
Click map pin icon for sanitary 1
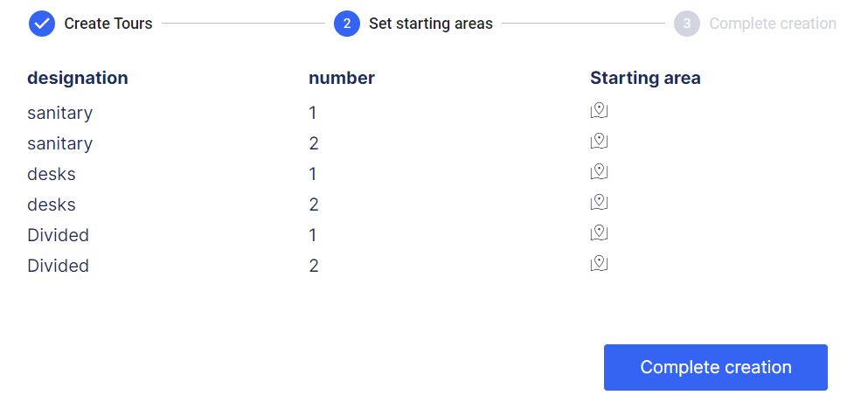599,111
